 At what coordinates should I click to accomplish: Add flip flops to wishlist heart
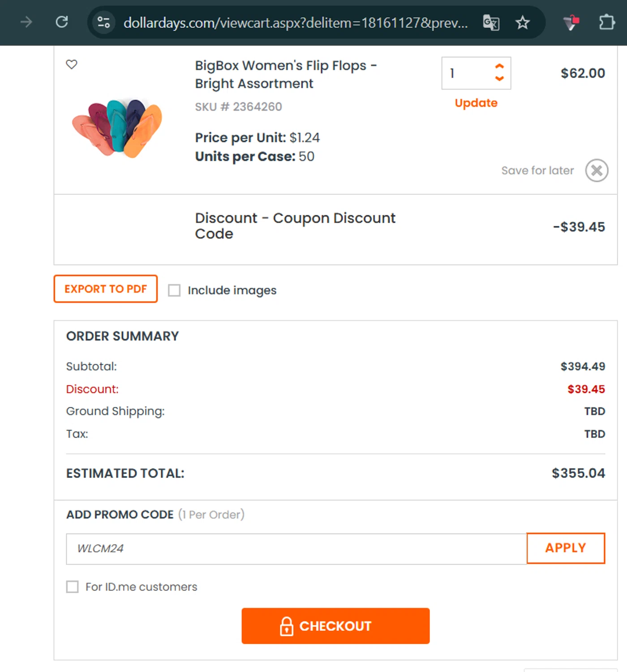click(x=72, y=65)
